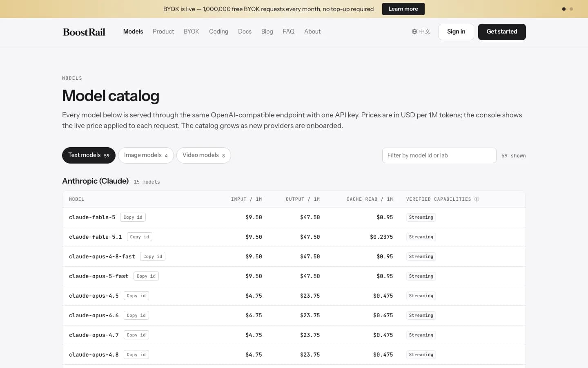Screen dimensions: 588x368
Task: Click the OUTPUT / 1M column header
Action: 303,199
